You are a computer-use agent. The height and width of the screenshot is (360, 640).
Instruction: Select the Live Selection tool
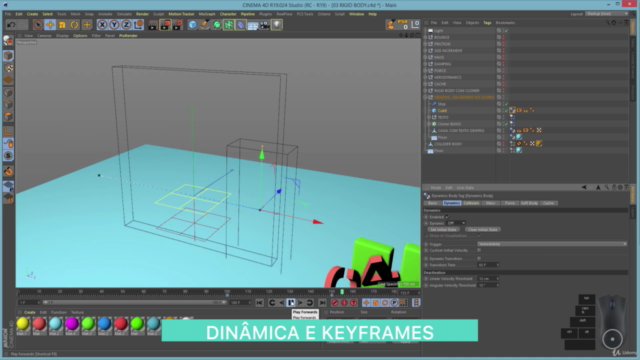[38, 25]
